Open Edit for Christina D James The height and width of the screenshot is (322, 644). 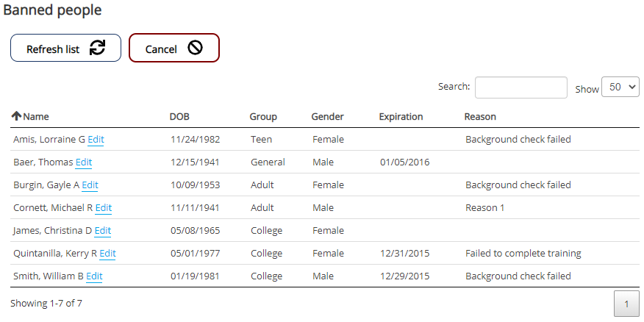[103, 230]
